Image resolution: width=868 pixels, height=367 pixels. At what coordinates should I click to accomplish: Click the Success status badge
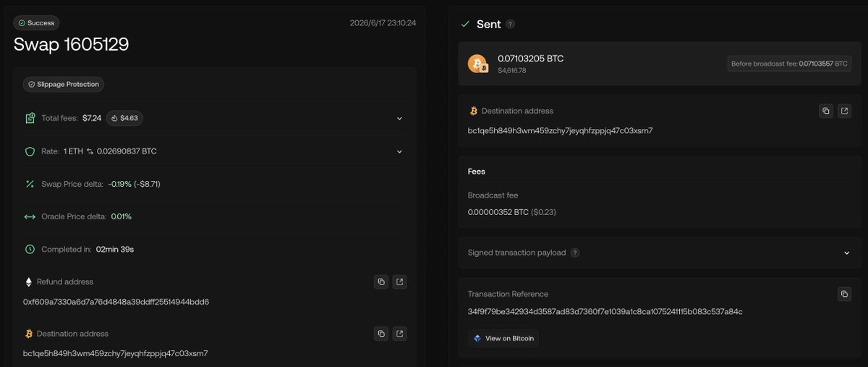(36, 23)
